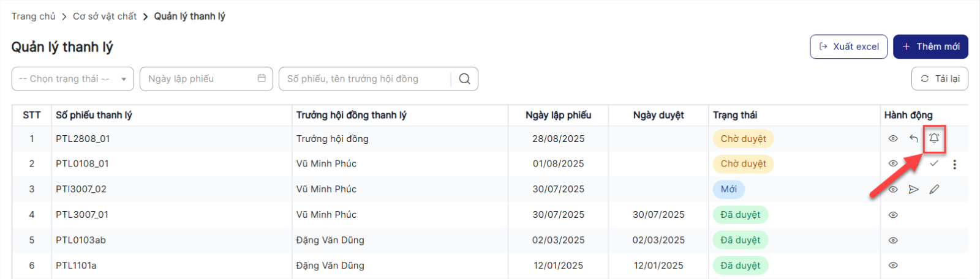Open the 'Ngày lập phiếu' date picker
This screenshot has height=279, width=980.
coord(196,79)
